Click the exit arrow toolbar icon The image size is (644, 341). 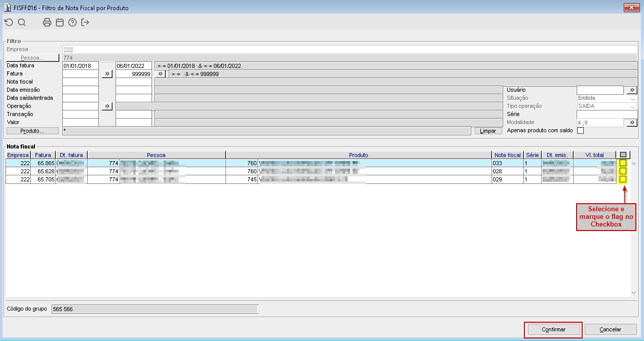[x=85, y=22]
